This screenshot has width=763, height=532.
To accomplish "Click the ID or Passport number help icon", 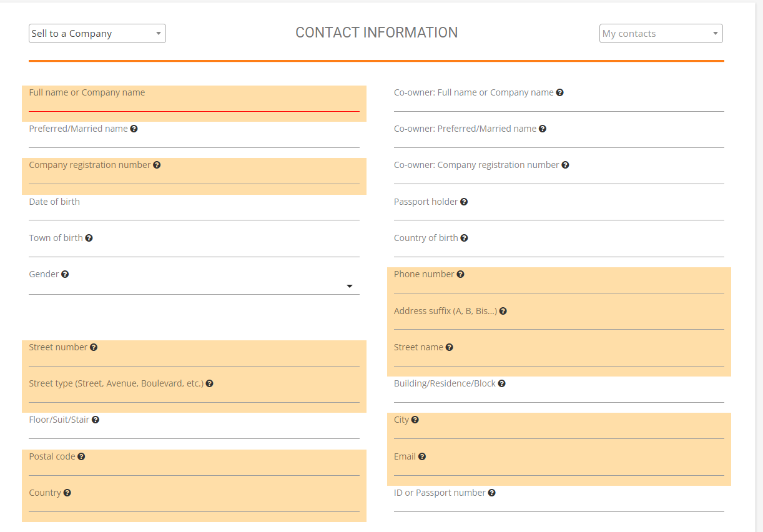I will [x=492, y=493].
